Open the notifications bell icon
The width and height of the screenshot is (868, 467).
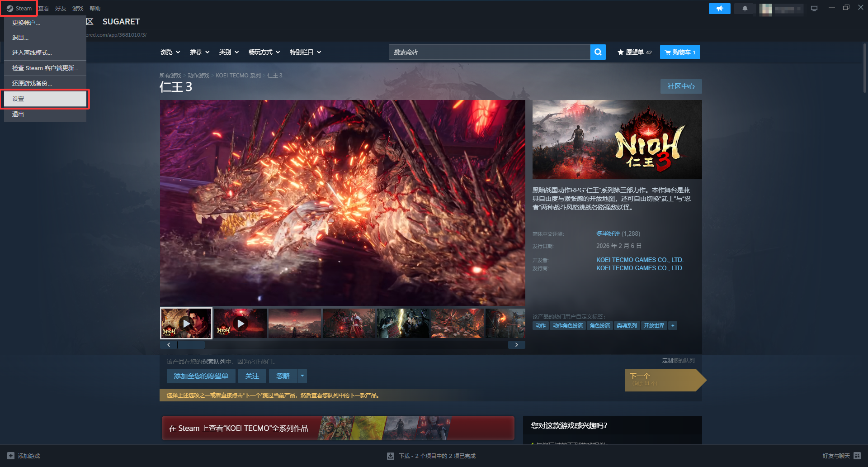[x=745, y=9]
